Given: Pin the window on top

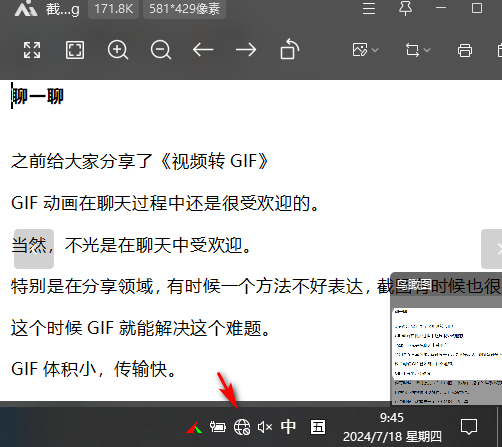Looking at the screenshot, I should click(405, 8).
